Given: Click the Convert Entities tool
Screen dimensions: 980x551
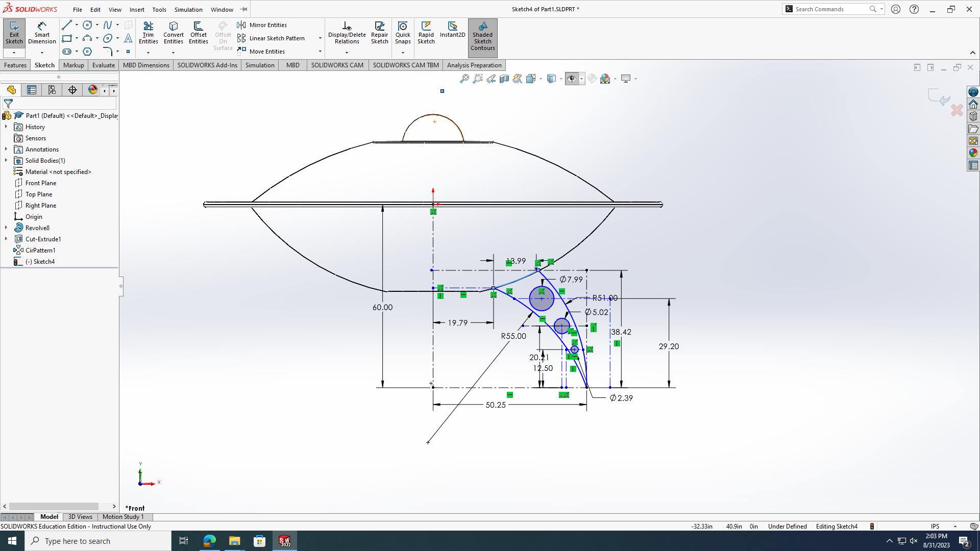Looking at the screenshot, I should 174,33.
